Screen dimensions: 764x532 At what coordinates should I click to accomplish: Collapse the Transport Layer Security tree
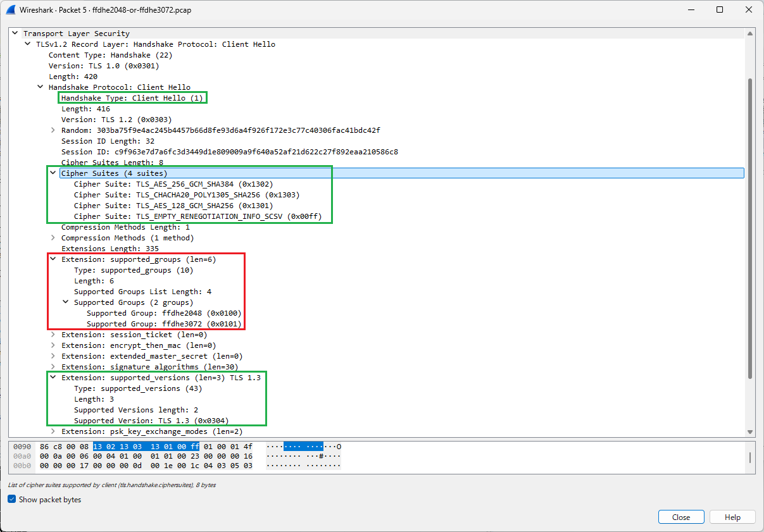[x=15, y=34]
